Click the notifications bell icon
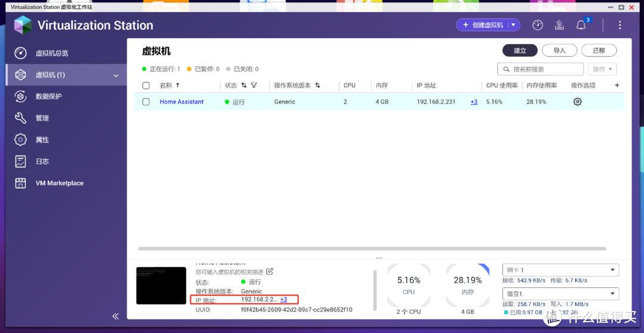644x333 pixels. tap(581, 25)
